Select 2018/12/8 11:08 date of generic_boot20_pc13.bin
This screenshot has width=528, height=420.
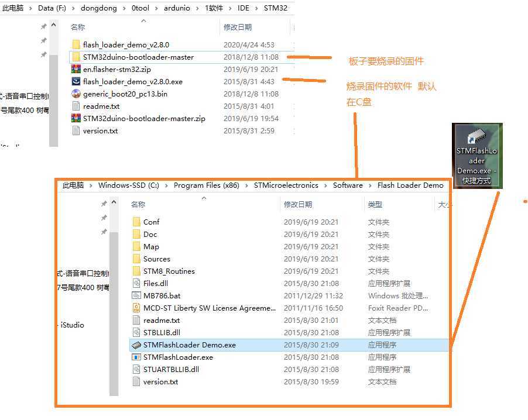tap(251, 94)
